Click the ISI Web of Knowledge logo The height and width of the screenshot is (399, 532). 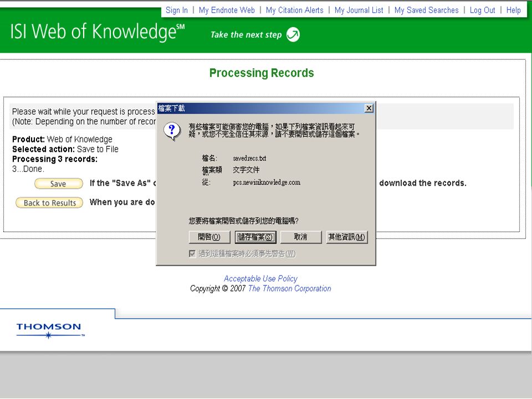point(98,32)
